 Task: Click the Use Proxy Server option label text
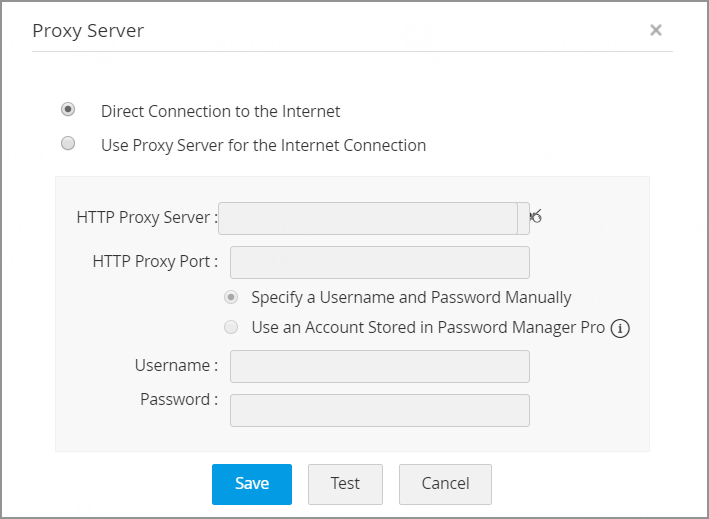(x=263, y=145)
